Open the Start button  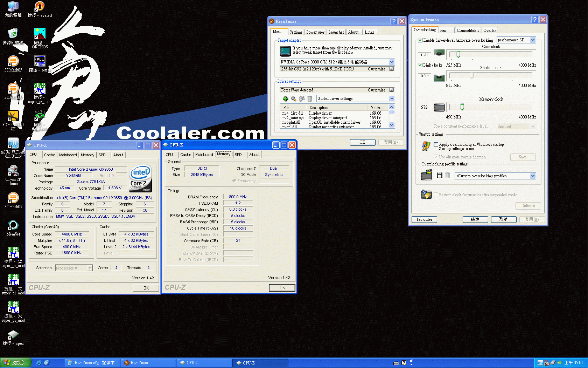pyautogui.click(x=16, y=363)
